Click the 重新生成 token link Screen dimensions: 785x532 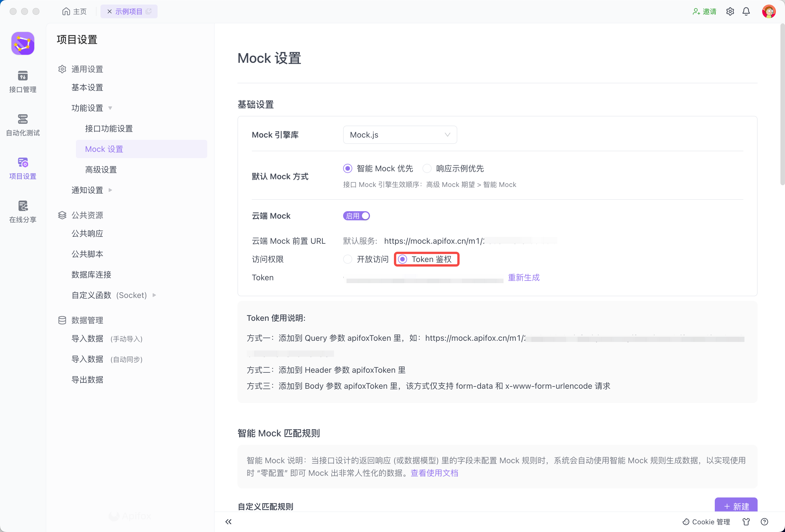[x=524, y=277]
